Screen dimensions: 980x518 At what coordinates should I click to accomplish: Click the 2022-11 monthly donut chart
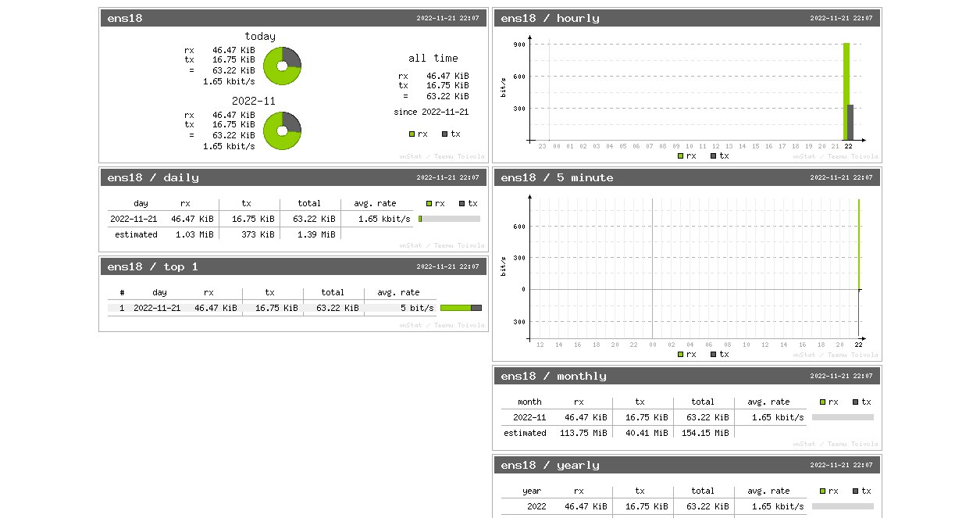282,131
